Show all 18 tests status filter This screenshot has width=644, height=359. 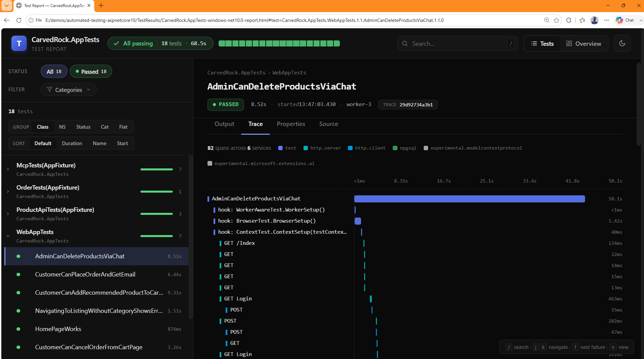54,71
